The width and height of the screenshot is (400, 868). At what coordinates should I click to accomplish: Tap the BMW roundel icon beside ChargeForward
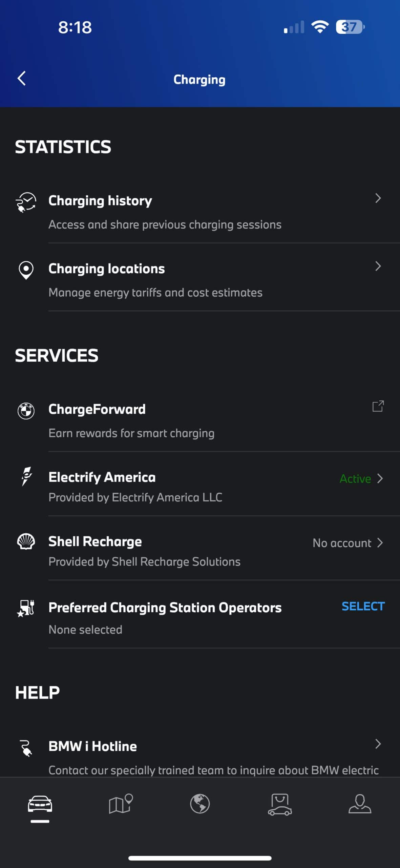[26, 411]
